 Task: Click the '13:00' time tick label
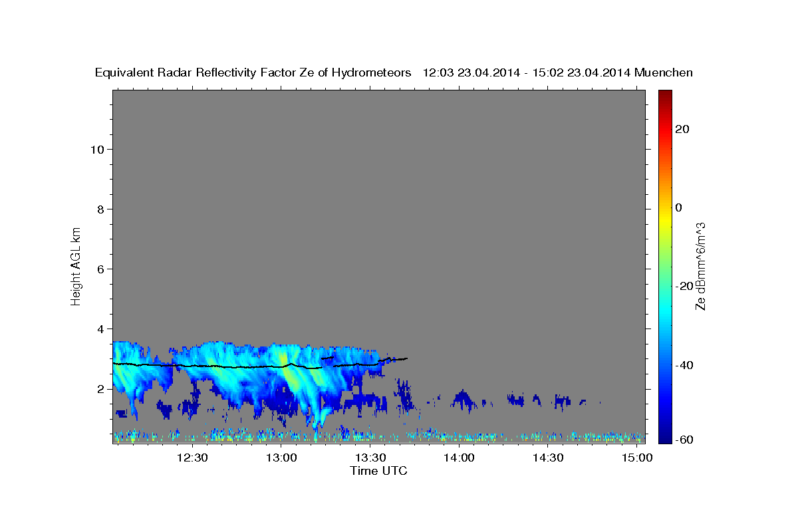coord(281,458)
